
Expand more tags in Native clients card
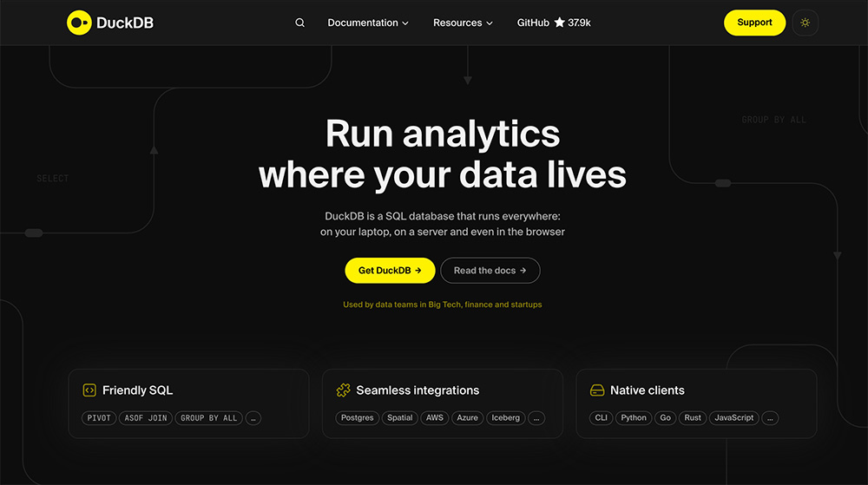click(770, 418)
